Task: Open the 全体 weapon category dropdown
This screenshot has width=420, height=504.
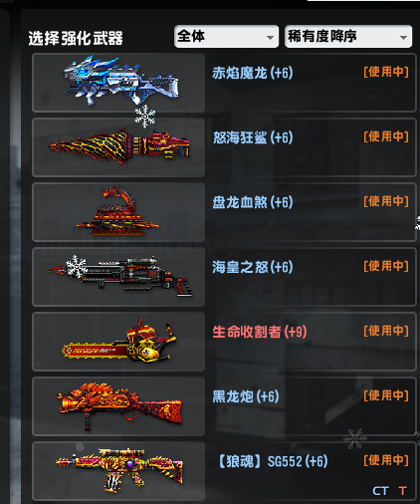Action: [226, 36]
